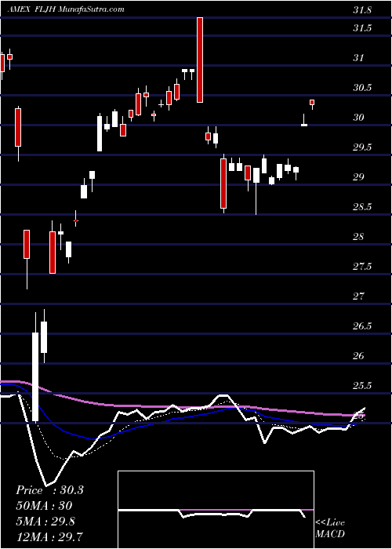This screenshot has height=549, width=392.
Task: Click the 26 price axis label
Action: (x=359, y=356)
